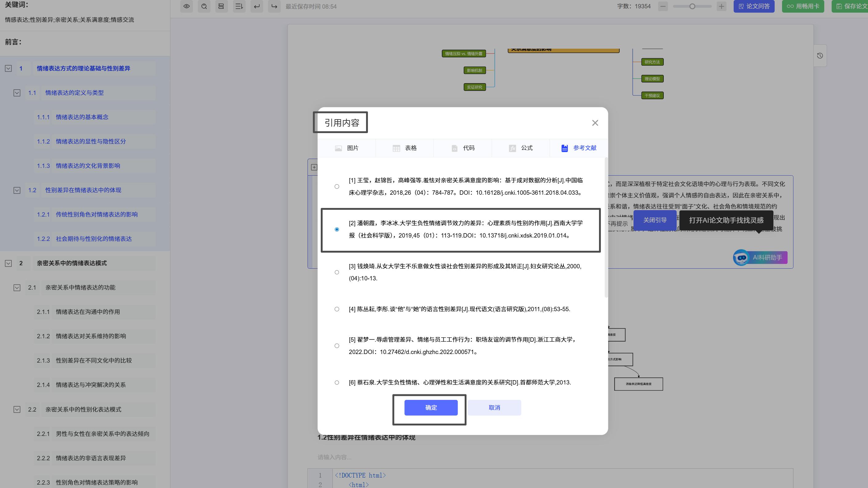This screenshot has width=868, height=488.
Task: Redo the edit with the forward arrow
Action: click(x=274, y=6)
